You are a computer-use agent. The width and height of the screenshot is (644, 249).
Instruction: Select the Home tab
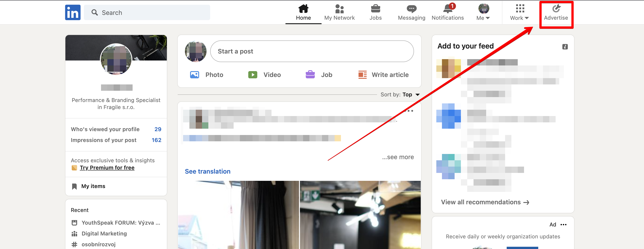(x=303, y=12)
